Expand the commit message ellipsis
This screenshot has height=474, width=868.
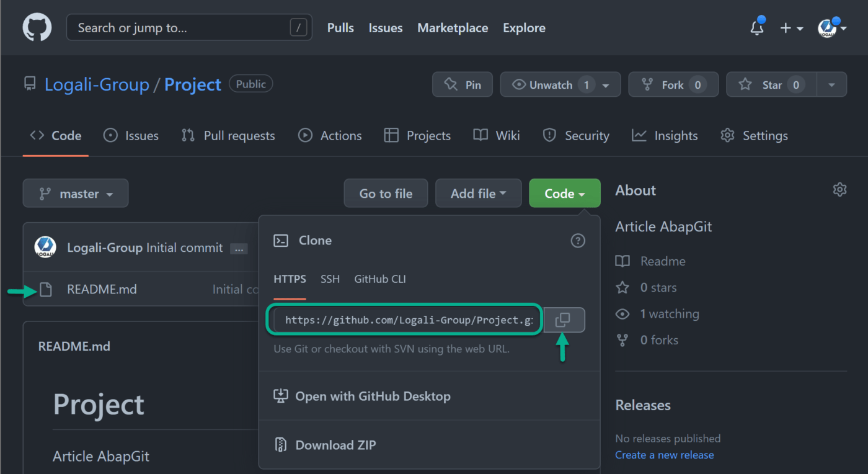coord(239,249)
